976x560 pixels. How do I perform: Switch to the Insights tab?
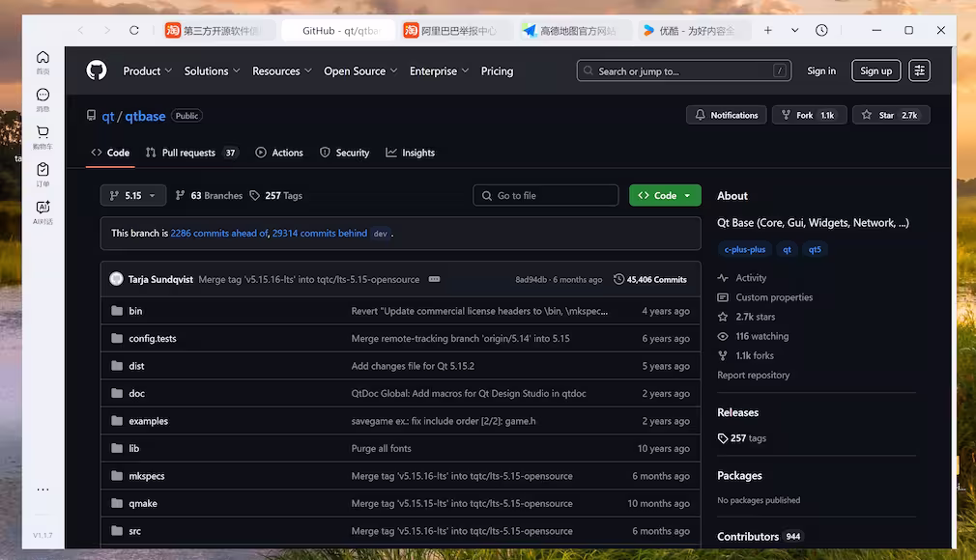tap(410, 153)
